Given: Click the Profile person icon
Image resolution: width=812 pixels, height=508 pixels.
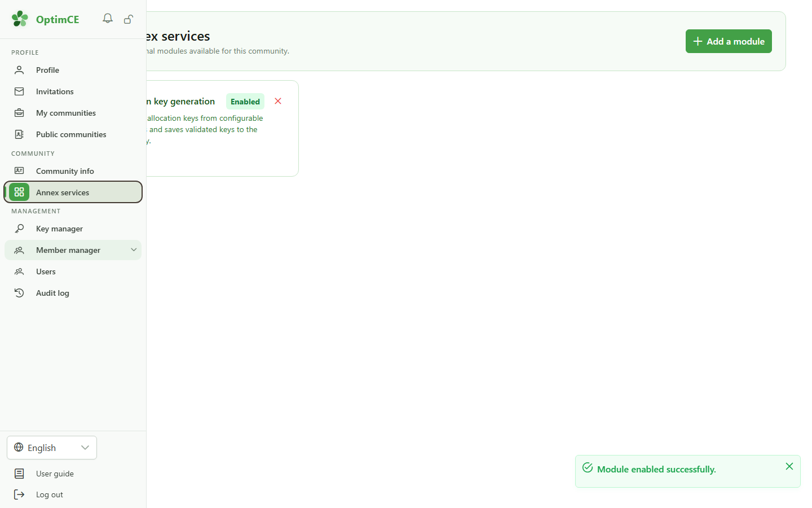Looking at the screenshot, I should (x=19, y=70).
